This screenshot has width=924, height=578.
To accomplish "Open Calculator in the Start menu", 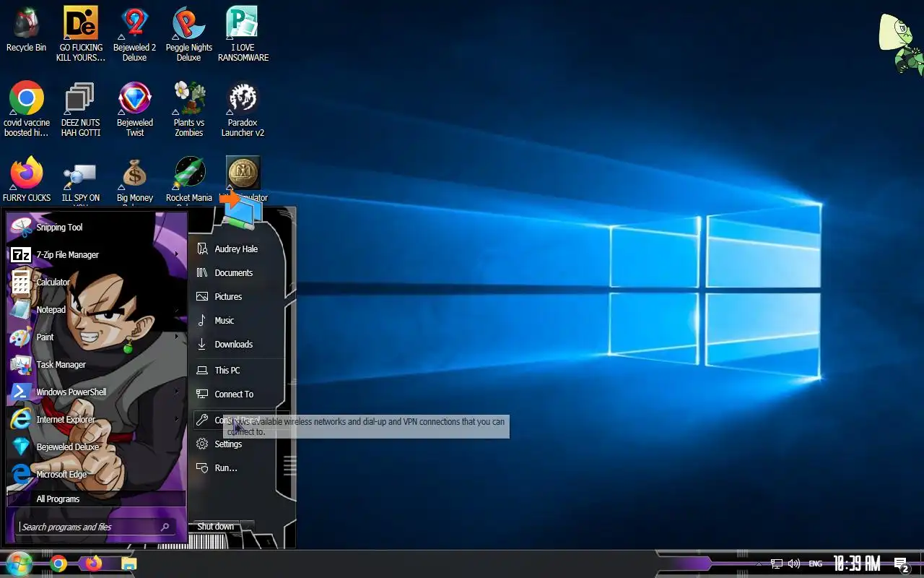I will click(x=96, y=282).
